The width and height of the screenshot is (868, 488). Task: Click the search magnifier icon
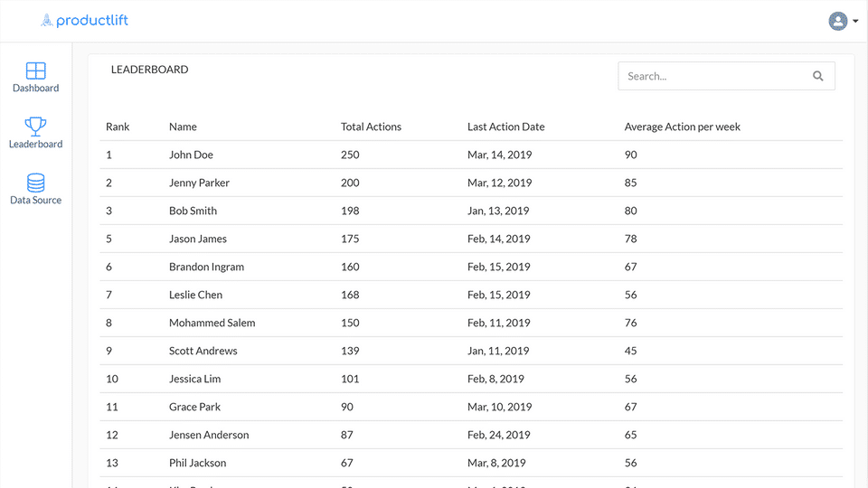coord(817,76)
